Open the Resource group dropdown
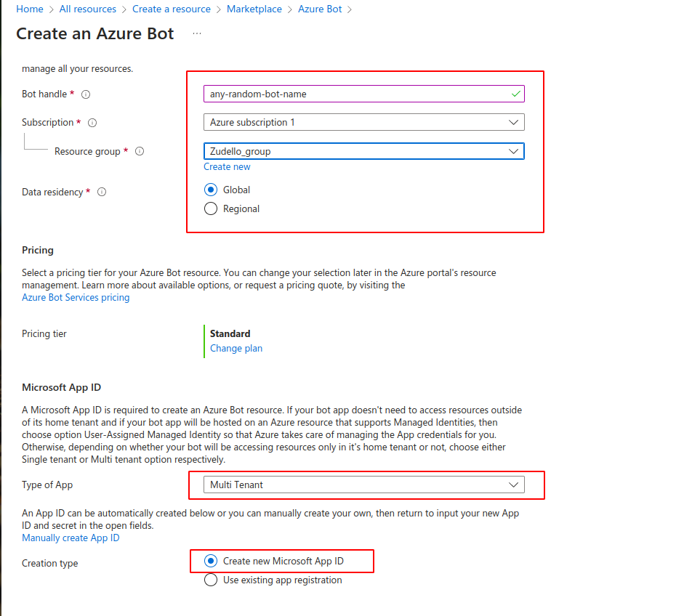700x616 pixels. 363,151
